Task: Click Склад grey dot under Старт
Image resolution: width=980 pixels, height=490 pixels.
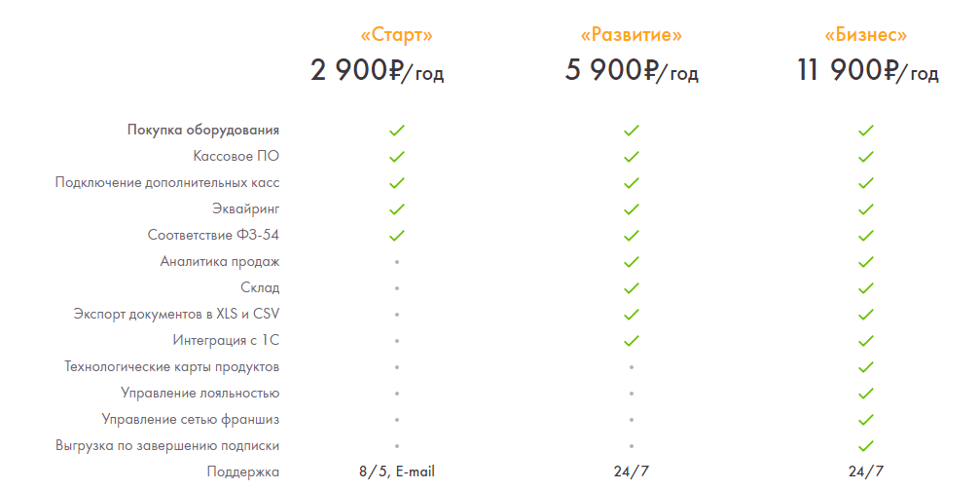Action: point(397,288)
